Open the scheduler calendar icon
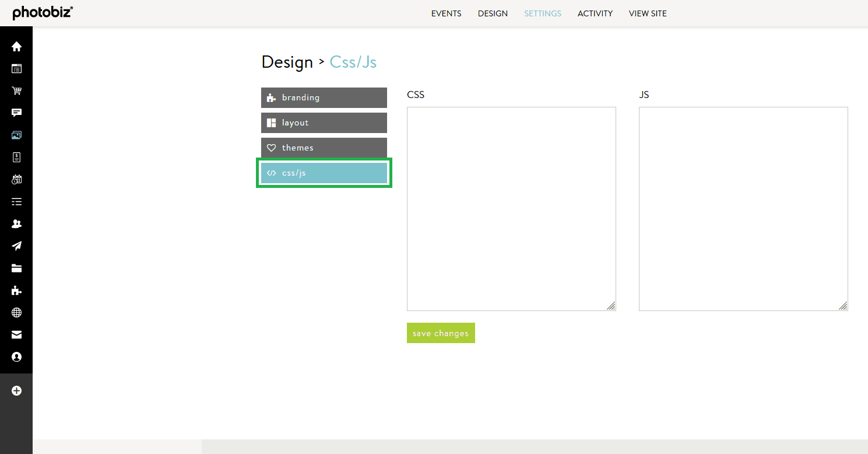This screenshot has height=454, width=868. click(x=16, y=179)
